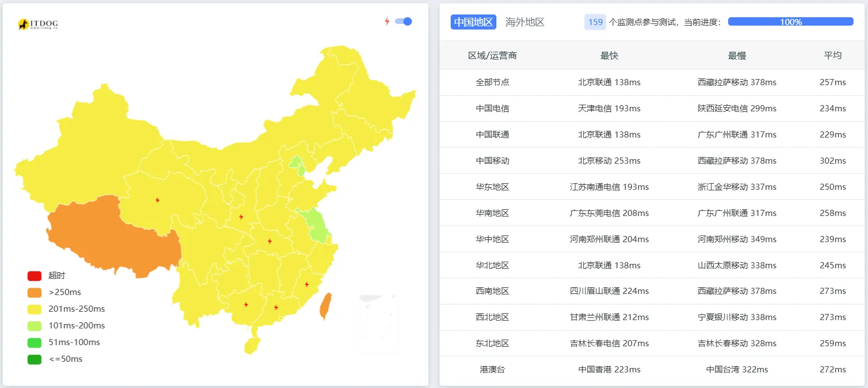Disable the blue toggle switch
This screenshot has width=868, height=388.
coord(402,21)
